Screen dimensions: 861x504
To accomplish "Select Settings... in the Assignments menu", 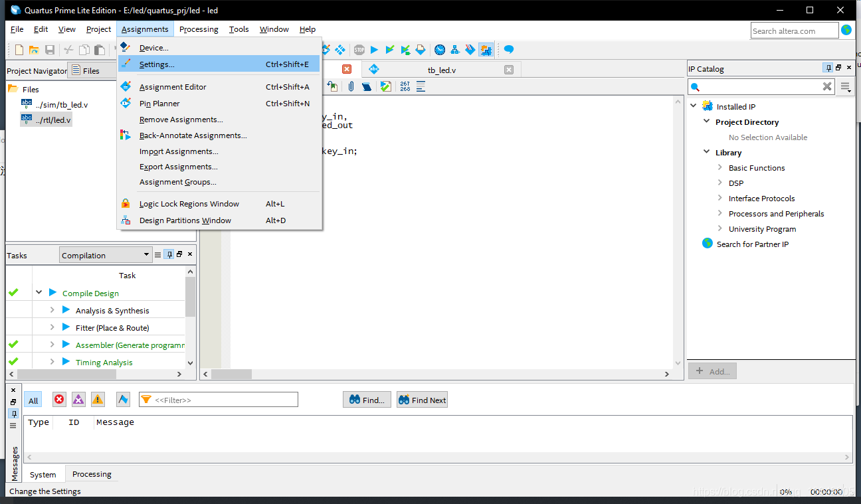I will click(219, 64).
